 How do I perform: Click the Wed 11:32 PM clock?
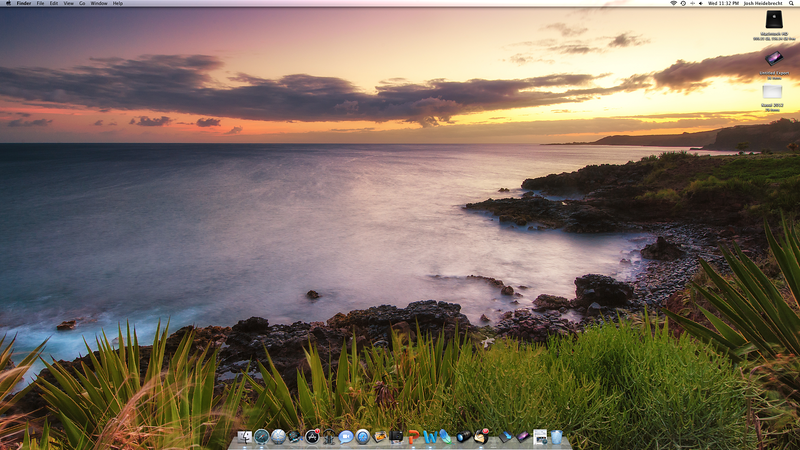tap(722, 4)
